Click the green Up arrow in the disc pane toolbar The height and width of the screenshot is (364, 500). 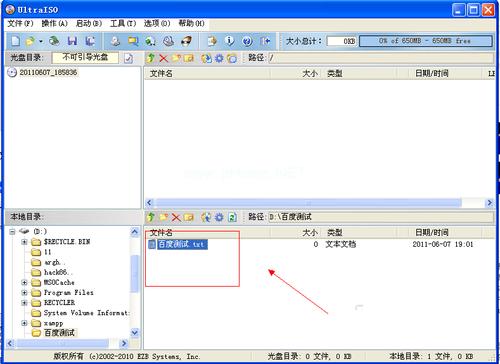pyautogui.click(x=151, y=58)
